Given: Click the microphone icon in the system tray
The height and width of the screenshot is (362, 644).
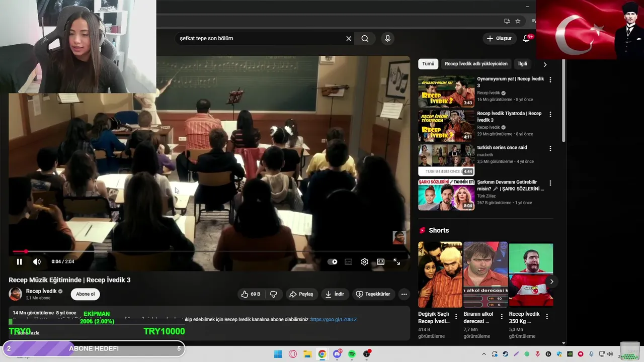Looking at the screenshot, I should tap(591, 354).
